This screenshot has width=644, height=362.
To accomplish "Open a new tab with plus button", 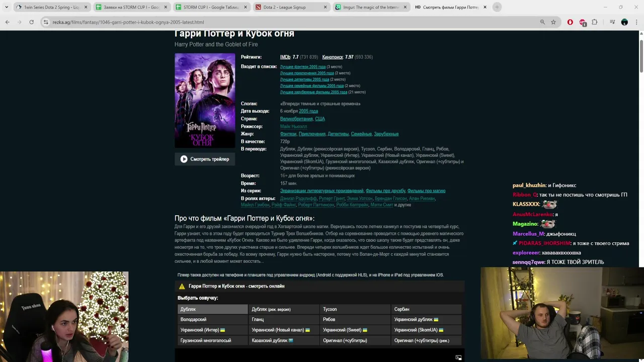I will [497, 7].
